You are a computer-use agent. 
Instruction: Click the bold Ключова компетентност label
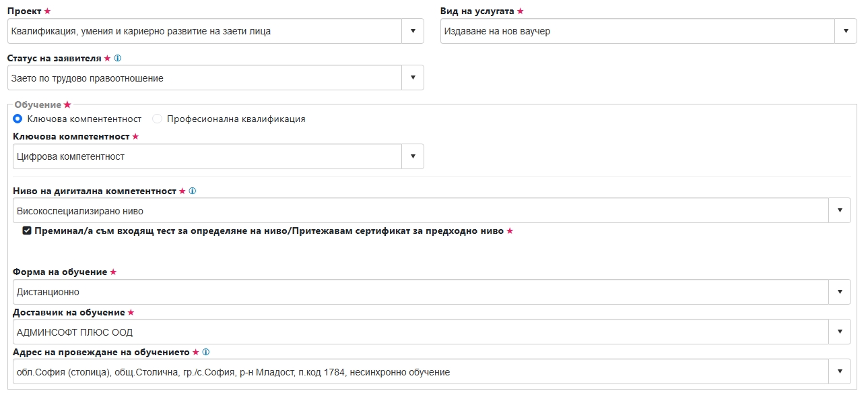(71, 136)
